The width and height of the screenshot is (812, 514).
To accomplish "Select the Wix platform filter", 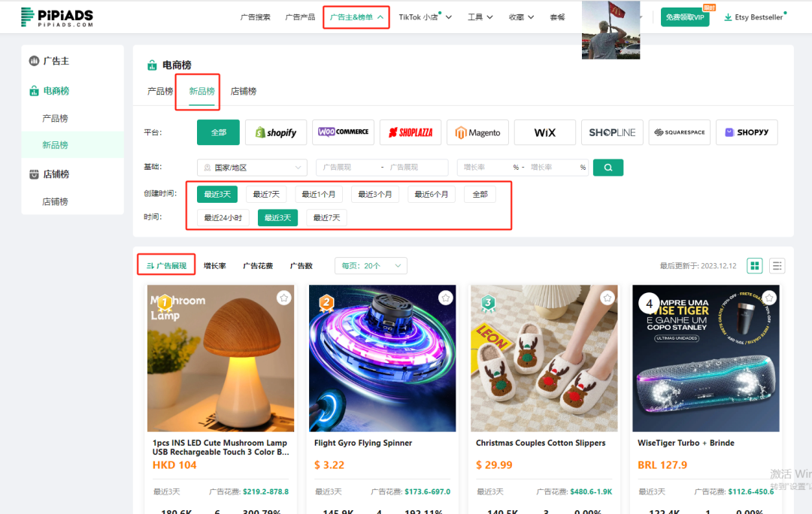I will pyautogui.click(x=545, y=132).
